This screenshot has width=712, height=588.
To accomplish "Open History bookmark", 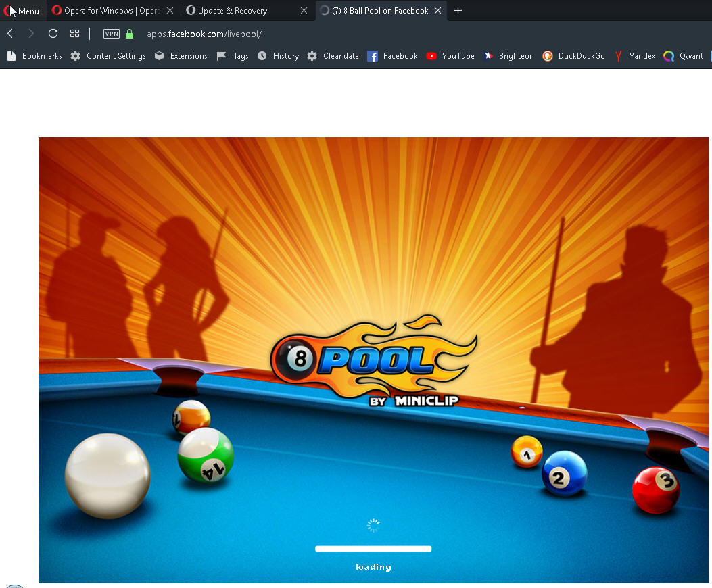I will pos(278,56).
